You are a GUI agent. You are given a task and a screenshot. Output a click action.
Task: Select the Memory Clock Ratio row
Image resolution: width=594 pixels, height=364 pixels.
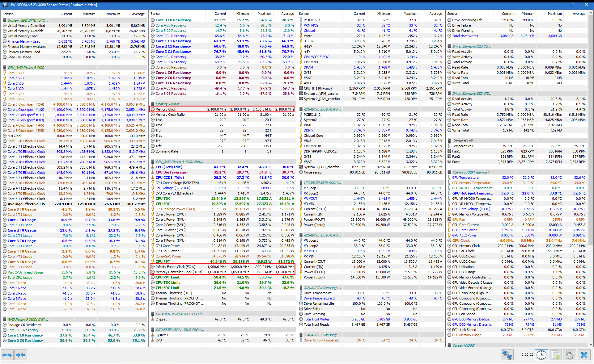[223, 115]
